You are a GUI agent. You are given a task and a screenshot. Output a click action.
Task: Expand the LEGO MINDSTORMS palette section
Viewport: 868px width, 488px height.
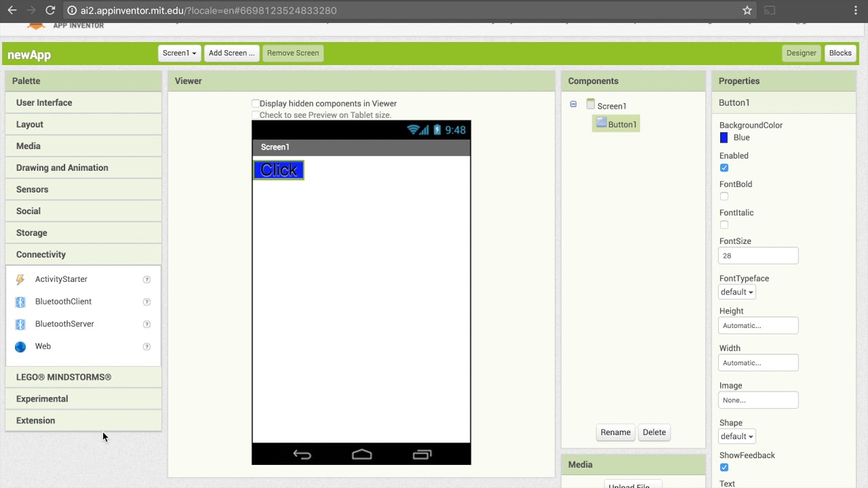coord(83,377)
